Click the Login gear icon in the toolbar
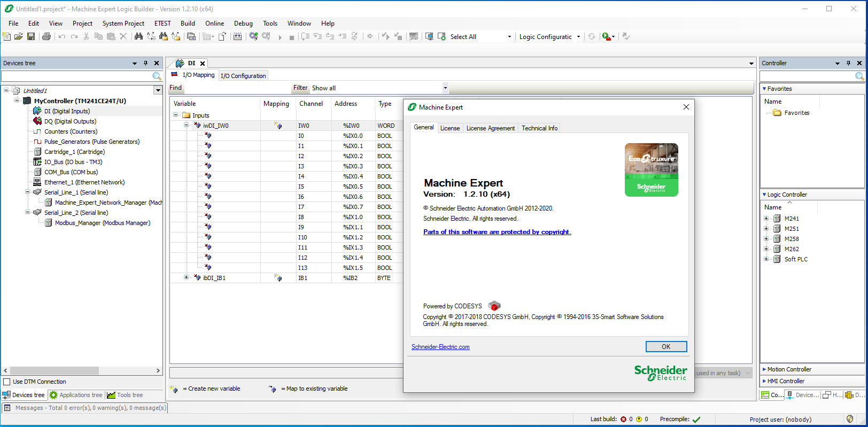Viewport: 868px width, 427px height. click(253, 36)
